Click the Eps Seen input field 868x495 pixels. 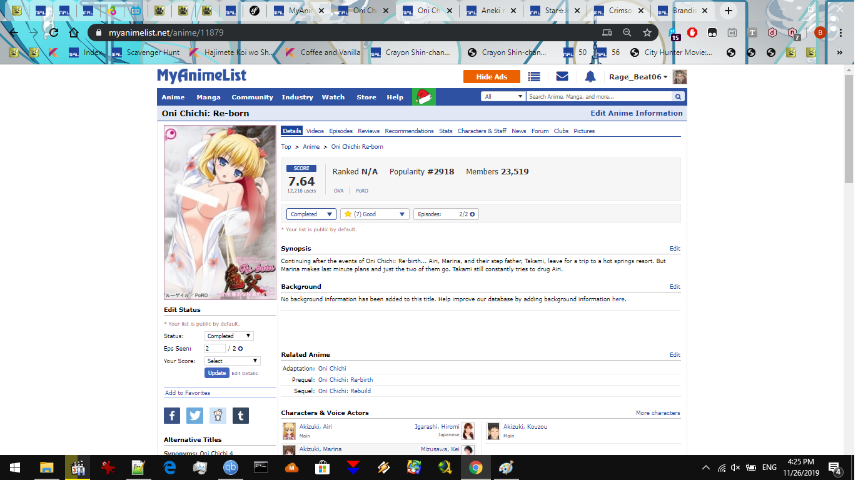(x=215, y=349)
